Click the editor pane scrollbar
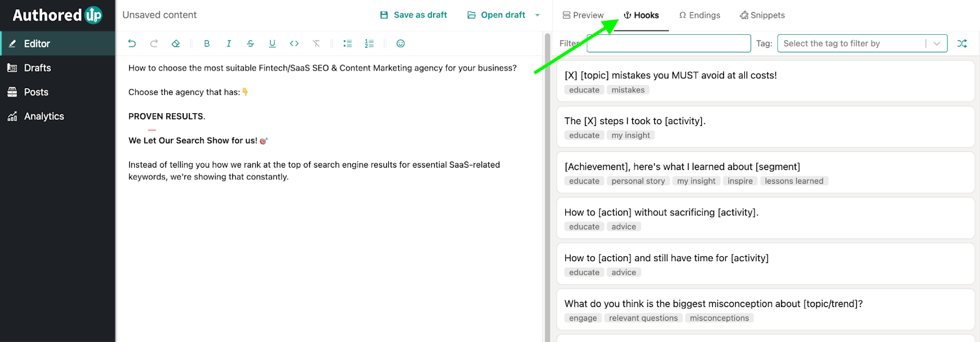980x342 pixels. click(x=547, y=187)
